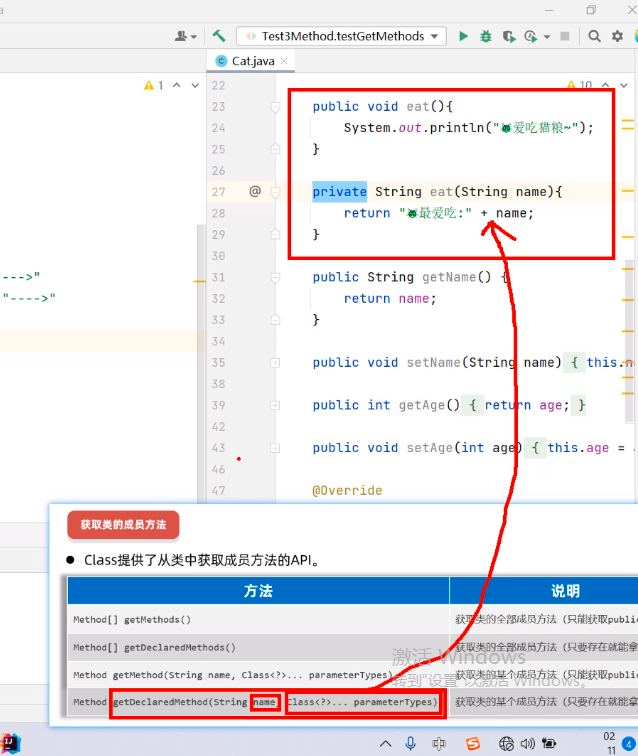The image size is (638, 756).
Task: Click the warning indicator showing 10 problems
Action: [580, 86]
